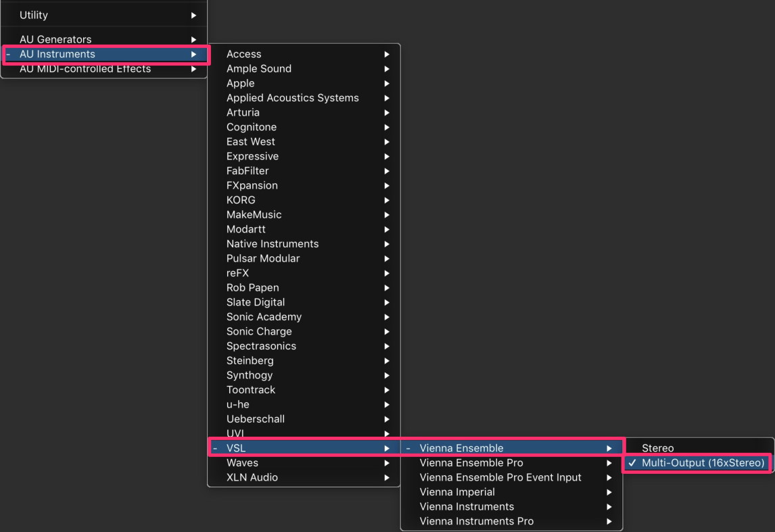Select AU Instruments menu entry
Screen dimensions: 775x532
pyautogui.click(x=103, y=54)
